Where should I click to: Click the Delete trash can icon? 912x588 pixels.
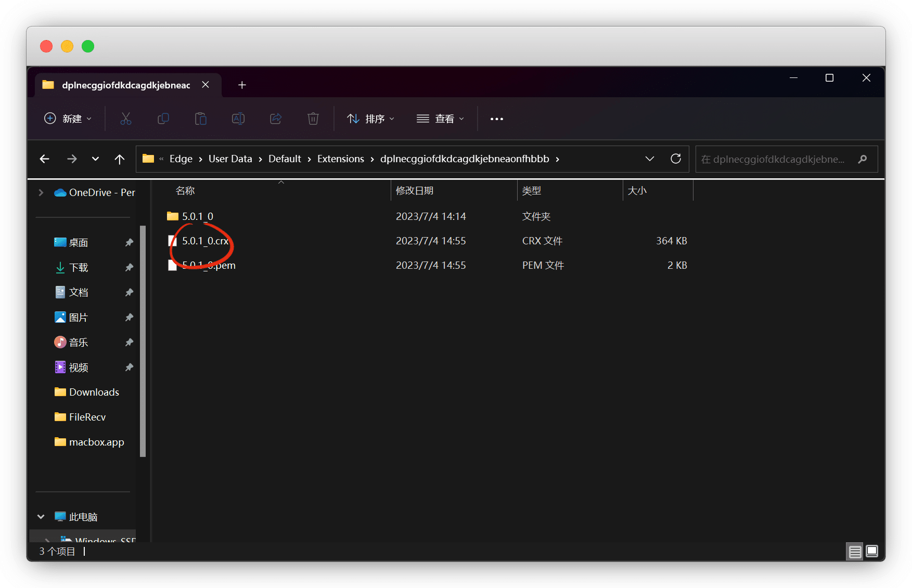pyautogui.click(x=313, y=119)
